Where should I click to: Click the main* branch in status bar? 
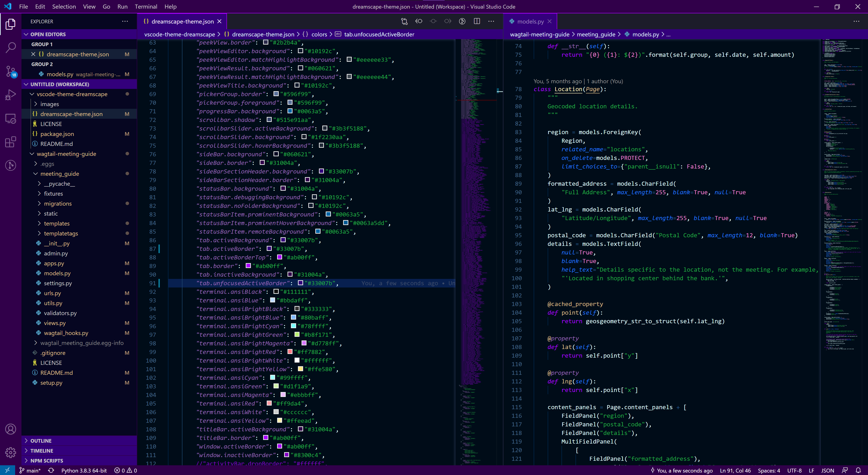coord(30,470)
